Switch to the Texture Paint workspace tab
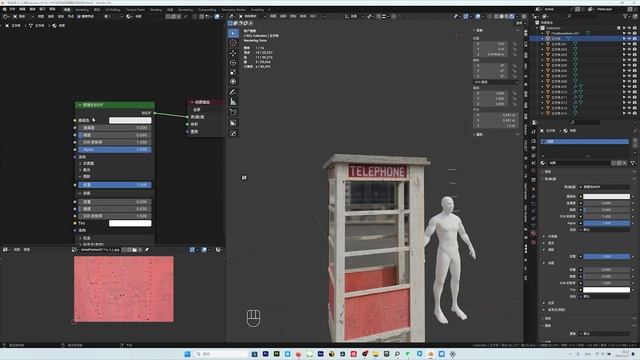640x360 pixels. 135,10
